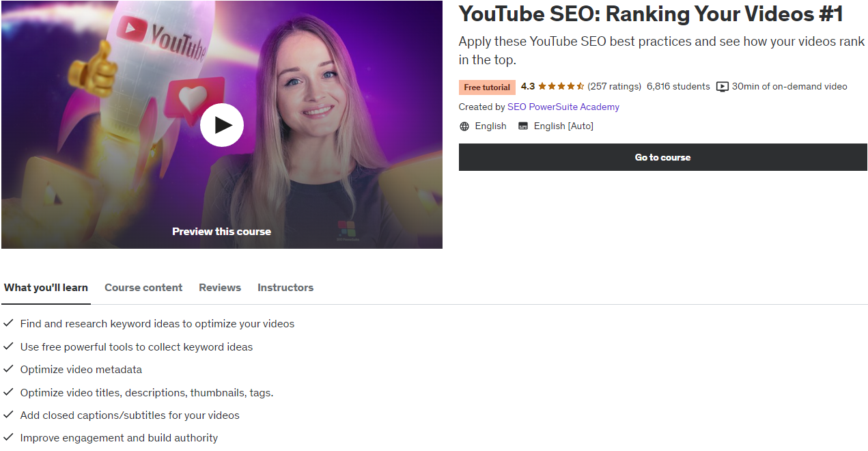Click the checkmark beside Improve engagement and build authority

pos(8,437)
